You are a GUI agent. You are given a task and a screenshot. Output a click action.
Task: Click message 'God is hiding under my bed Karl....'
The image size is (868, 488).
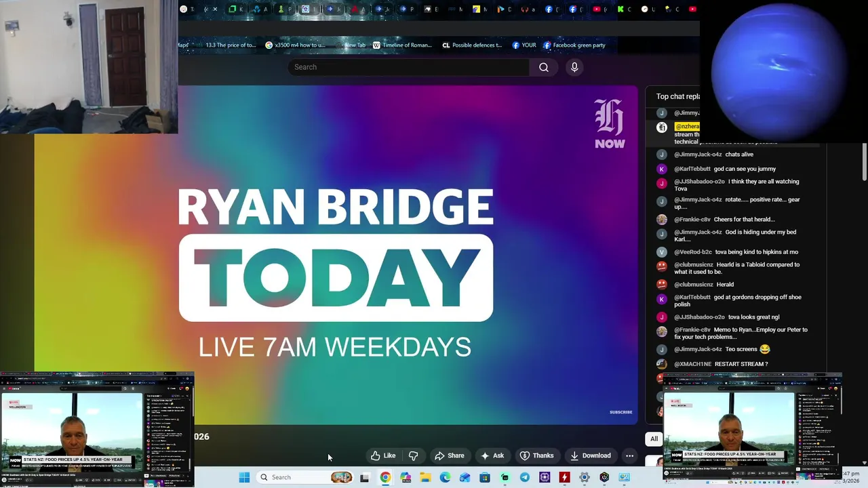(x=735, y=235)
